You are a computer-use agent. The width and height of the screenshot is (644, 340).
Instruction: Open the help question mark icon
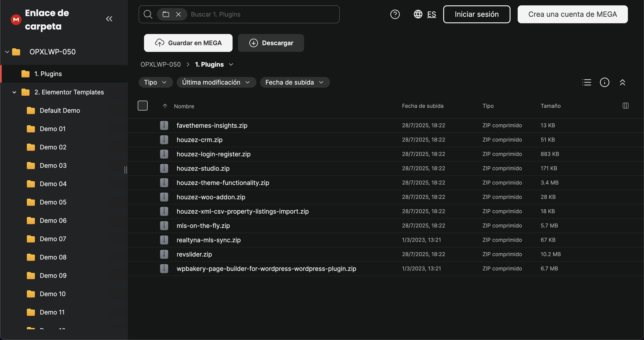point(395,14)
